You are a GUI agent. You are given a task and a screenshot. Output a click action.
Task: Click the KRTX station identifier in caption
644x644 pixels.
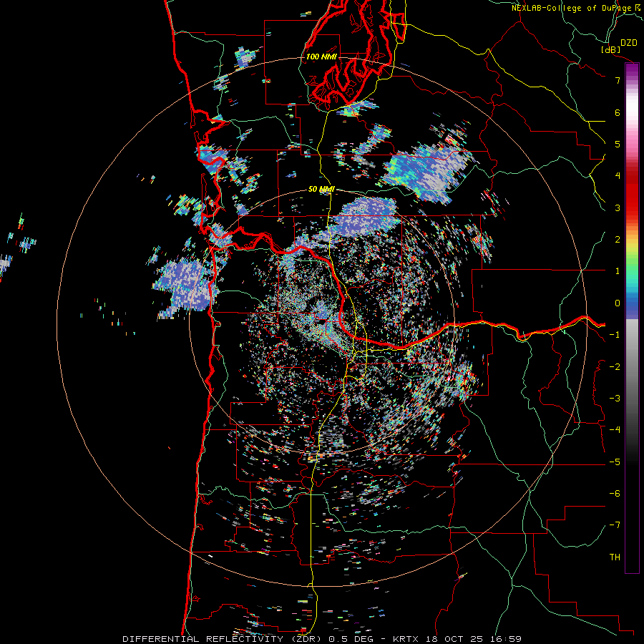point(407,639)
